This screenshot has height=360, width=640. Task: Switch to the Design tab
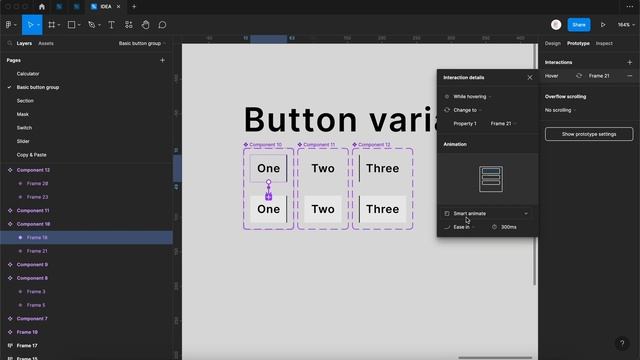553,43
